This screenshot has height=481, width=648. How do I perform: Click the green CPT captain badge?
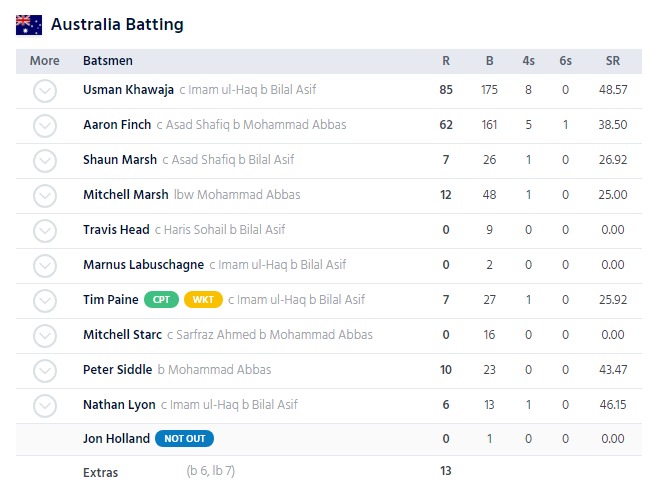pyautogui.click(x=161, y=300)
